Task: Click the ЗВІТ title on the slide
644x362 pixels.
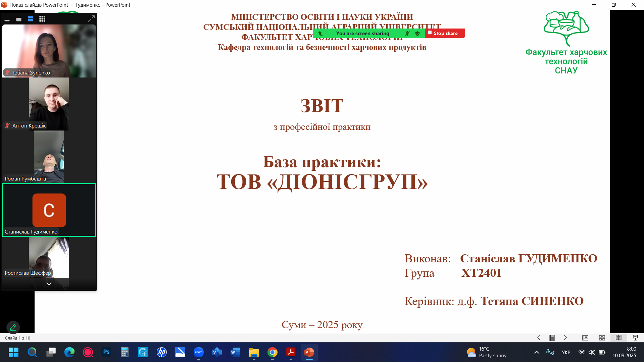Action: pos(322,106)
